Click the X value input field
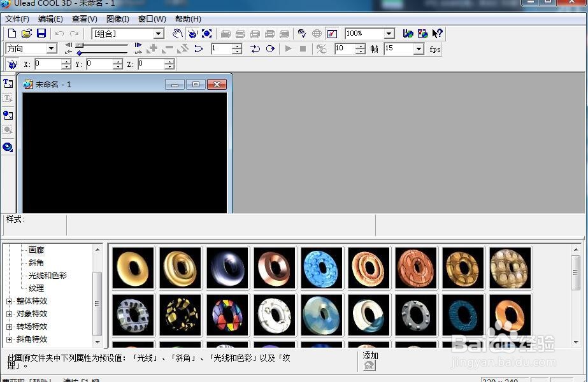This screenshot has width=588, height=382. [x=48, y=64]
